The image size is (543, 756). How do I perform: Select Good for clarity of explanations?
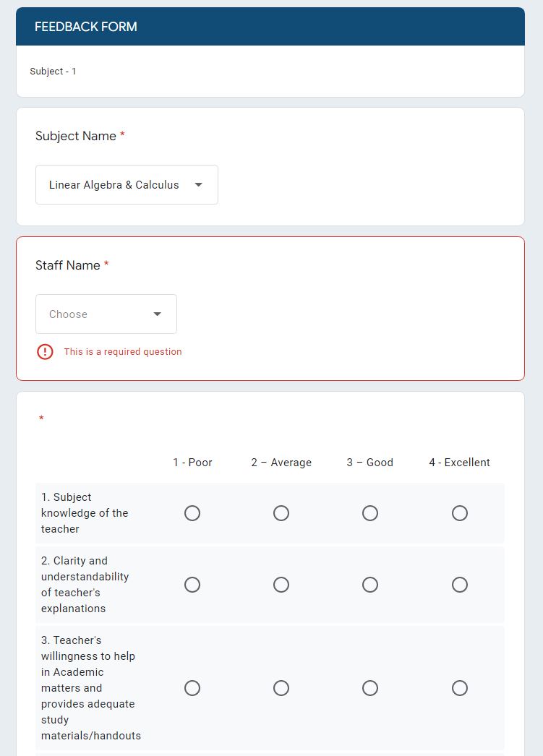point(370,585)
